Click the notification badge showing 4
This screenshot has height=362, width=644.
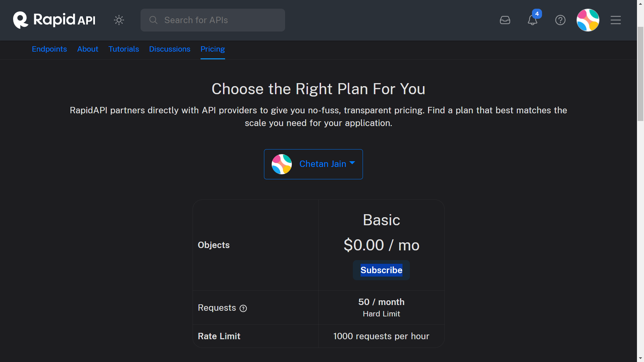tap(537, 14)
